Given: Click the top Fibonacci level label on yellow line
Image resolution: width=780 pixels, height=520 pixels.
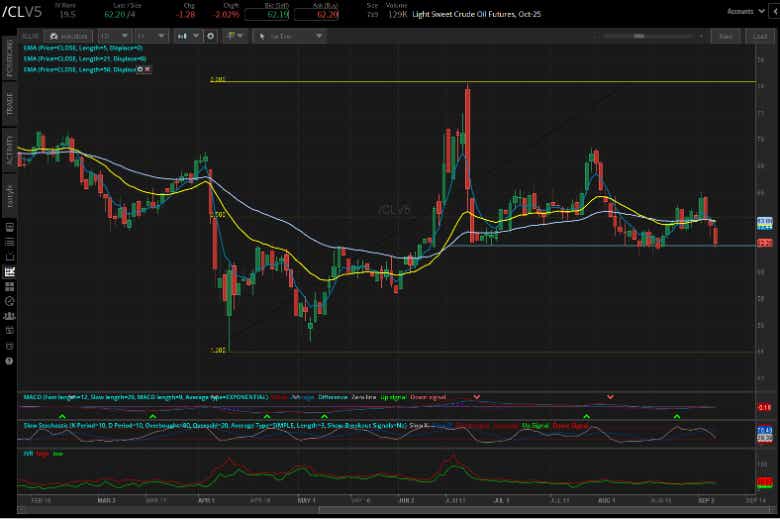Looking at the screenshot, I should [218, 79].
